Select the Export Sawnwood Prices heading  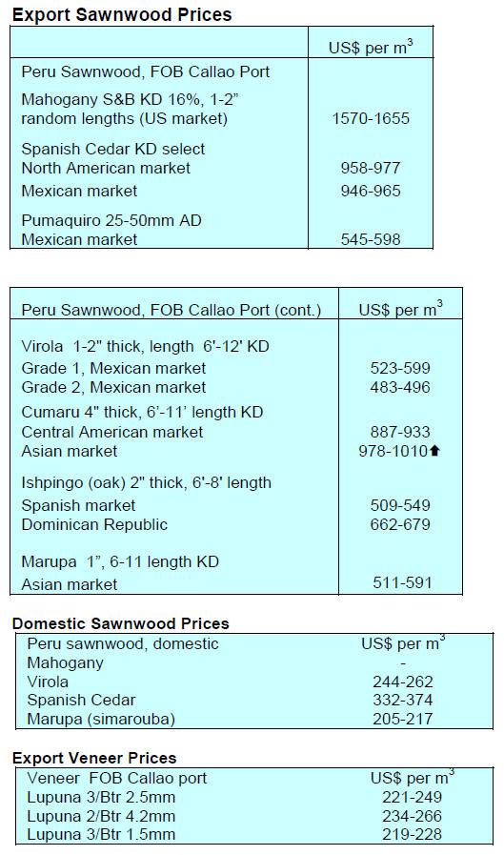[x=122, y=14]
